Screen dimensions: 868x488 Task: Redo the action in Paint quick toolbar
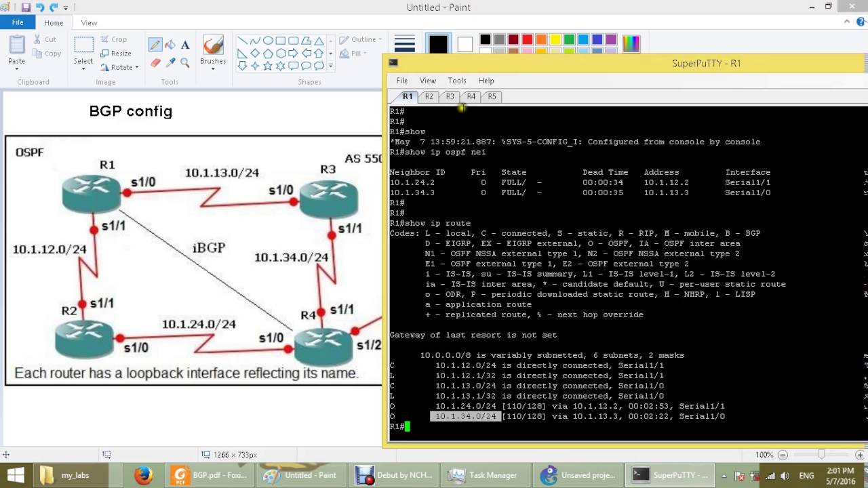[x=54, y=7]
